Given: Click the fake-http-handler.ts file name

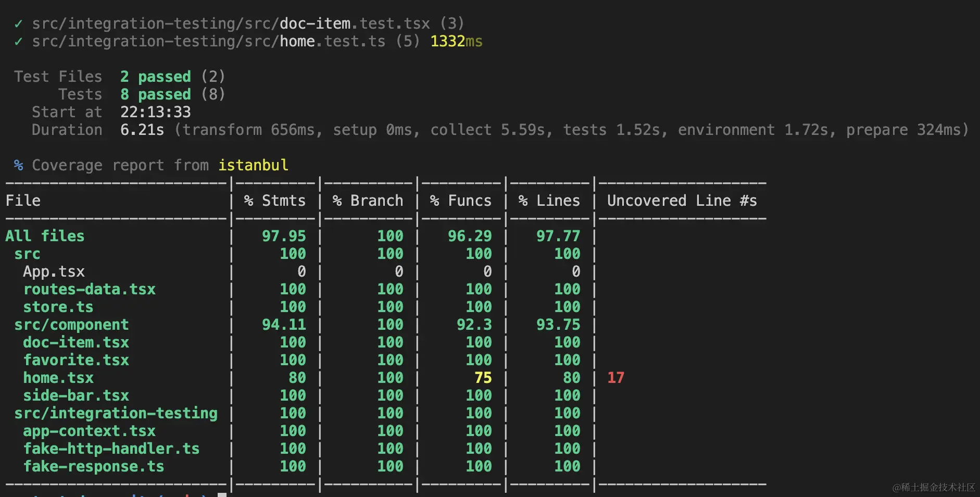Looking at the screenshot, I should pos(111,449).
